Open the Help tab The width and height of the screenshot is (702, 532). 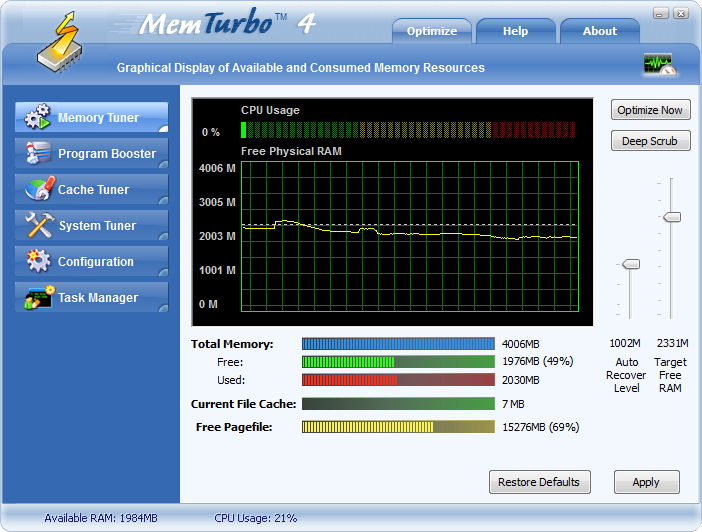tap(515, 31)
